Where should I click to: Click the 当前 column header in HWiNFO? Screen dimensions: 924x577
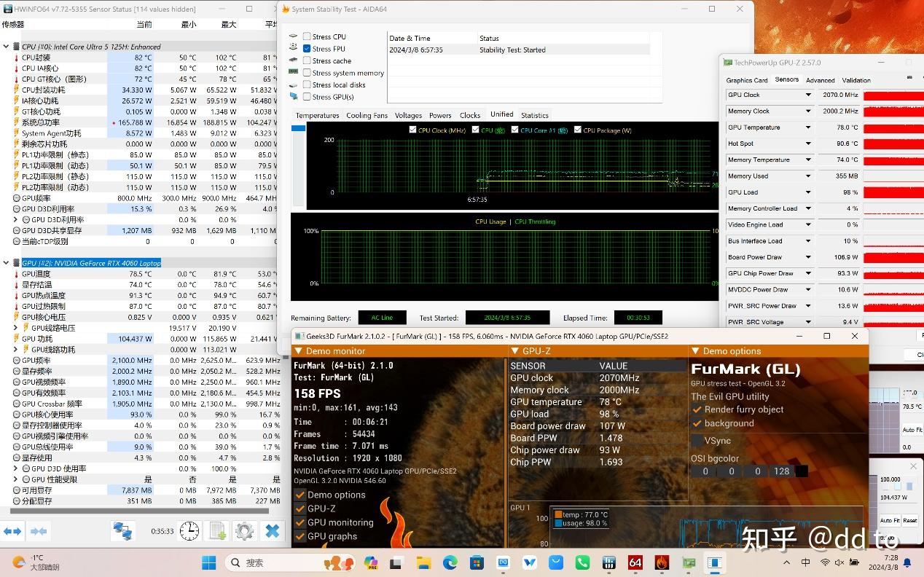coord(144,24)
